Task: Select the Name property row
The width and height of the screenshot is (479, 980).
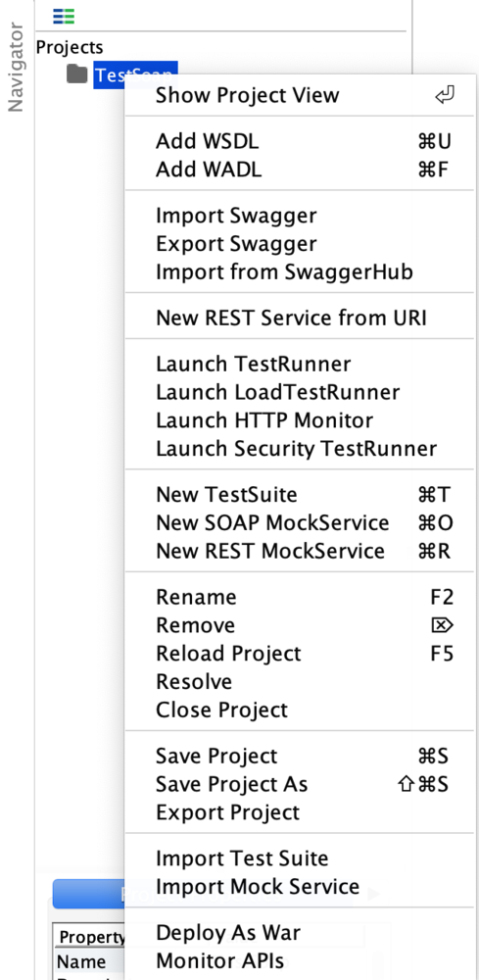Action: [x=89, y=960]
